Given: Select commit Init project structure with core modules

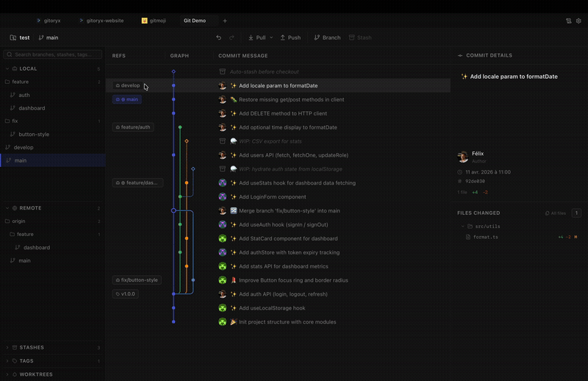Looking at the screenshot, I should pos(278,321).
